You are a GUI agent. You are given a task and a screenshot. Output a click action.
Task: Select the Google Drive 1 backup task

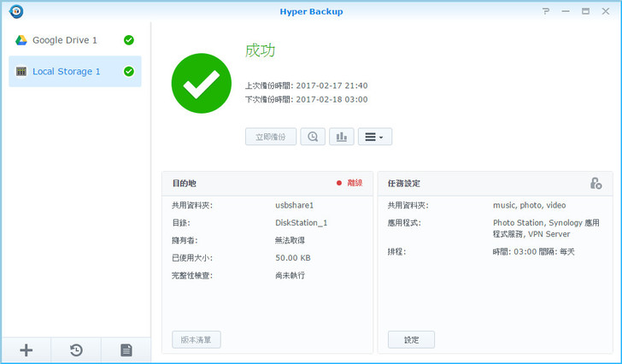(x=75, y=40)
